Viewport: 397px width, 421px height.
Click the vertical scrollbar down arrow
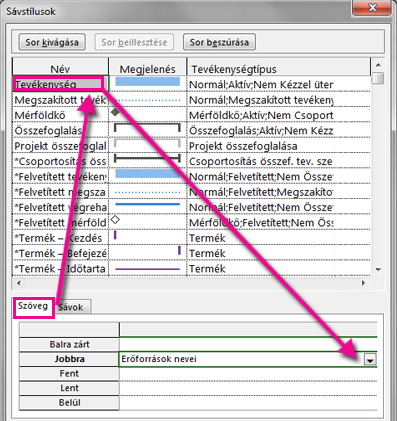[x=378, y=269]
